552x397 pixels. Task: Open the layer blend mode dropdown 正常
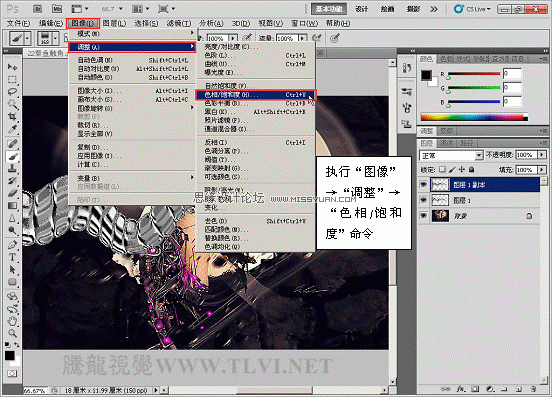click(x=451, y=155)
